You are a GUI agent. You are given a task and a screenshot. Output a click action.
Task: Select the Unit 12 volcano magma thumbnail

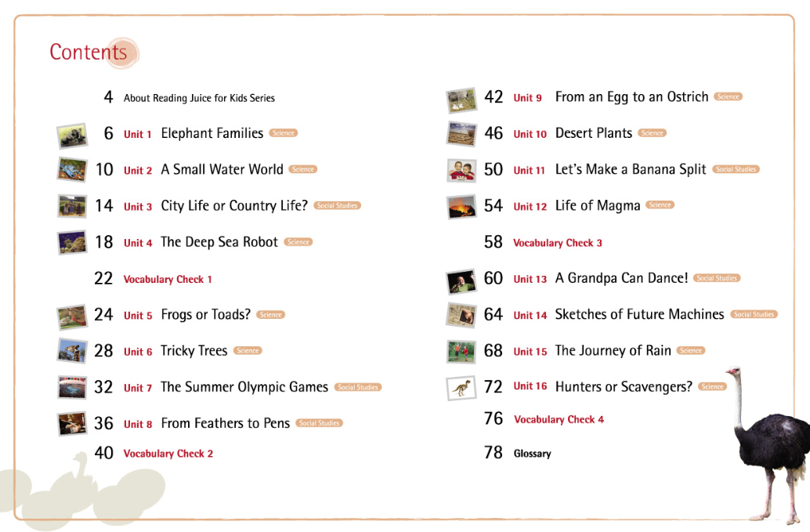pos(461,206)
